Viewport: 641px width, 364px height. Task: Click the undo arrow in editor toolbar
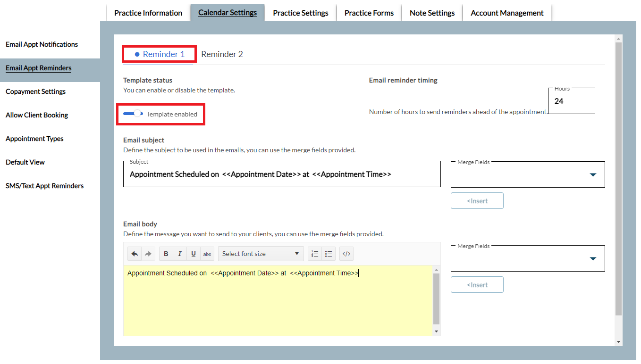[x=135, y=254]
